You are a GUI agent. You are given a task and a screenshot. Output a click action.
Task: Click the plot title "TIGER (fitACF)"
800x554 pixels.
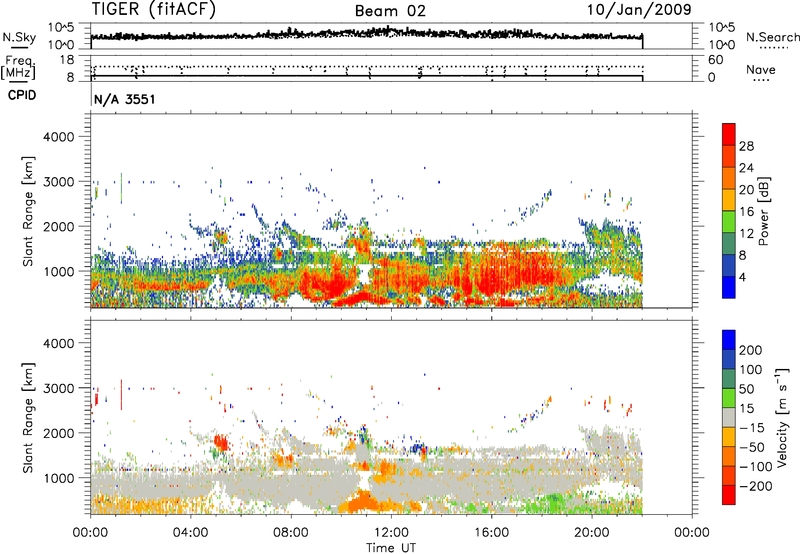pyautogui.click(x=154, y=10)
